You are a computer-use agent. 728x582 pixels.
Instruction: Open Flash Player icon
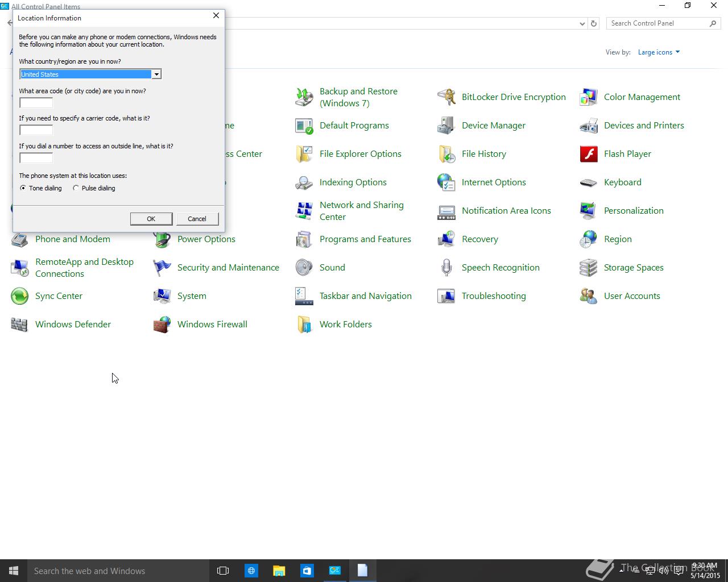589,154
